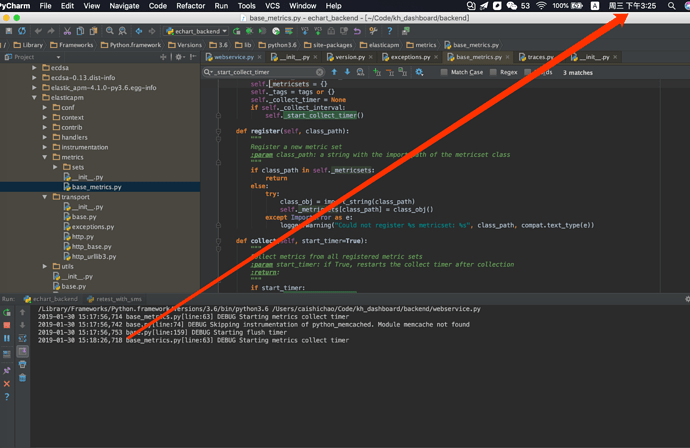Enable the Match Case checkbox
690x448 pixels.
pyautogui.click(x=444, y=72)
